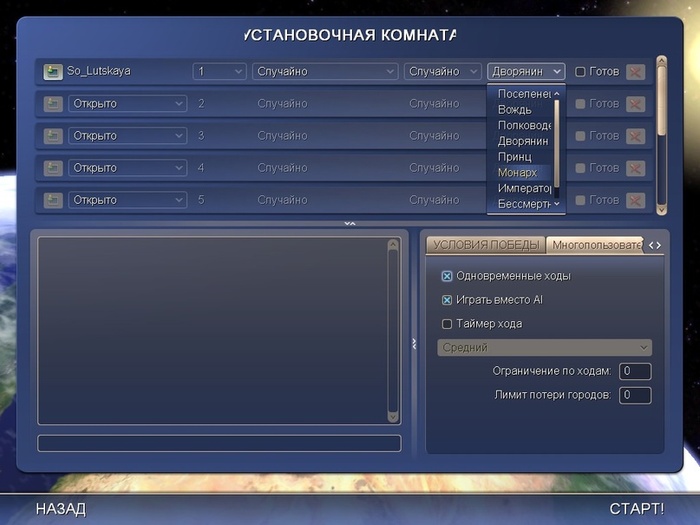Click the slot 4 player status icon

[x=53, y=168]
